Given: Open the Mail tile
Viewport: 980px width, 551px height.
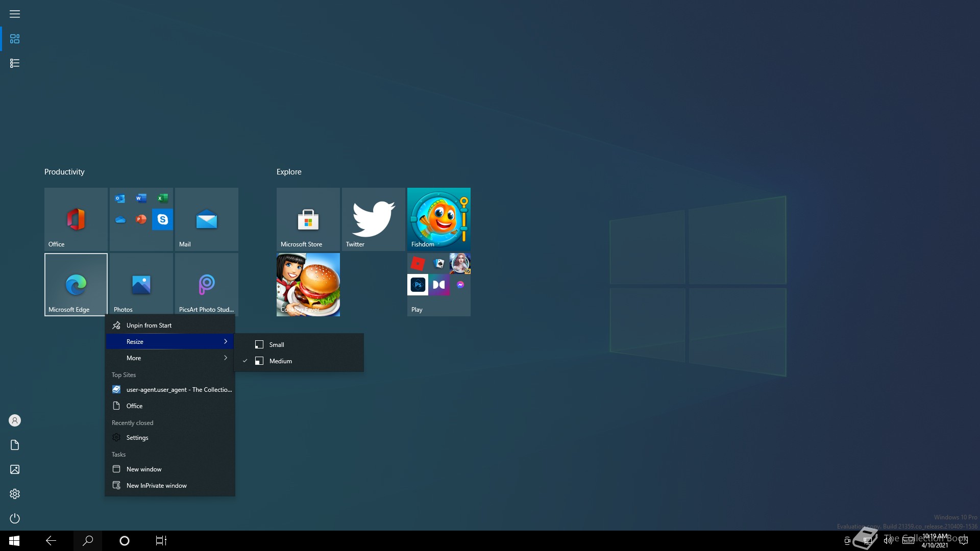Looking at the screenshot, I should point(207,219).
